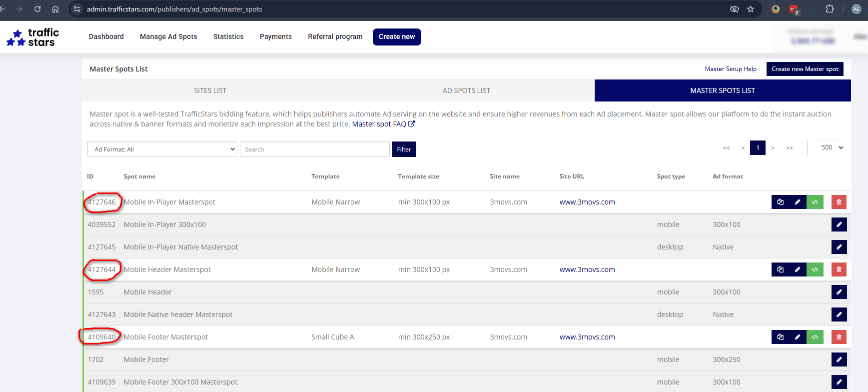Delete the Mobile Header Masterspot row
Screen dimensions: 868x392
[839, 269]
